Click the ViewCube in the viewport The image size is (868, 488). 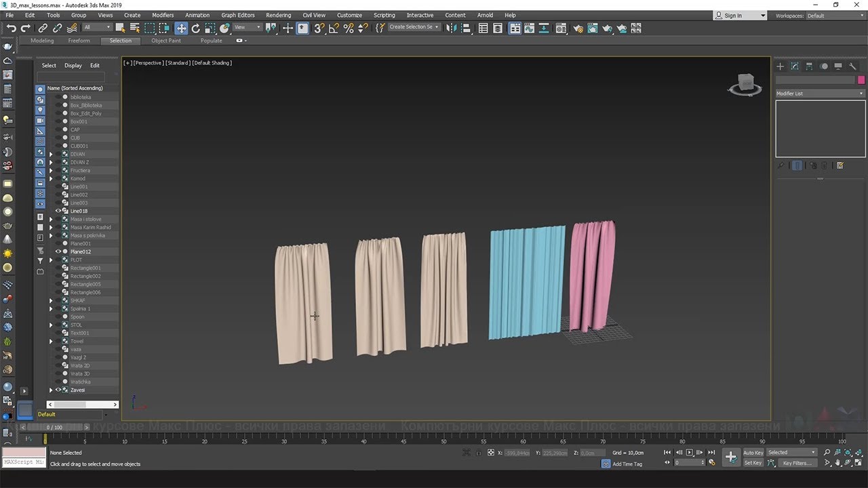point(745,84)
